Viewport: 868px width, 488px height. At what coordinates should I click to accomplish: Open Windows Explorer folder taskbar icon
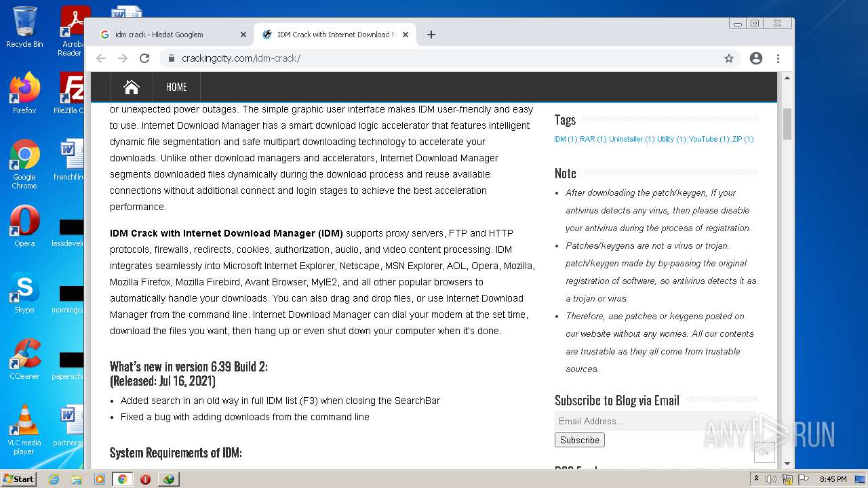pos(77,479)
